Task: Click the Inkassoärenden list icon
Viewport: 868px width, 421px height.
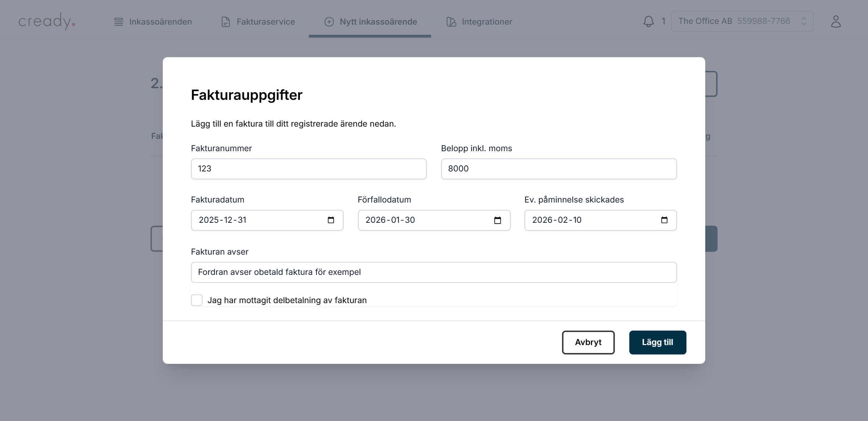Action: click(119, 22)
